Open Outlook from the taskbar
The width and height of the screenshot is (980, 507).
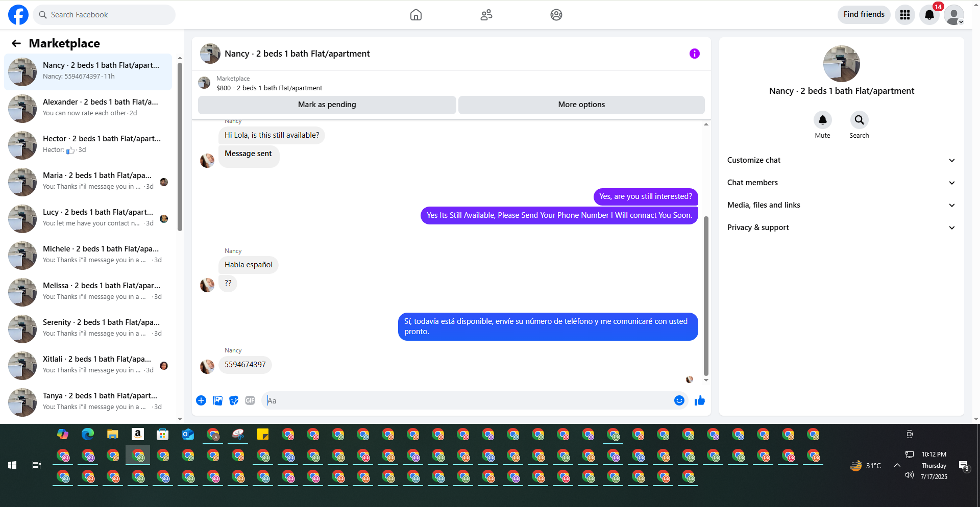188,435
